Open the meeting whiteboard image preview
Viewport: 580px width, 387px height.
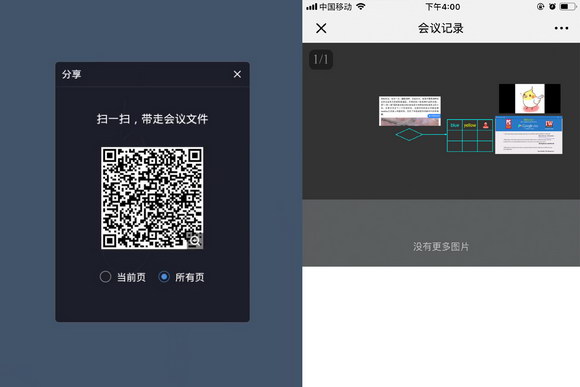(441, 121)
